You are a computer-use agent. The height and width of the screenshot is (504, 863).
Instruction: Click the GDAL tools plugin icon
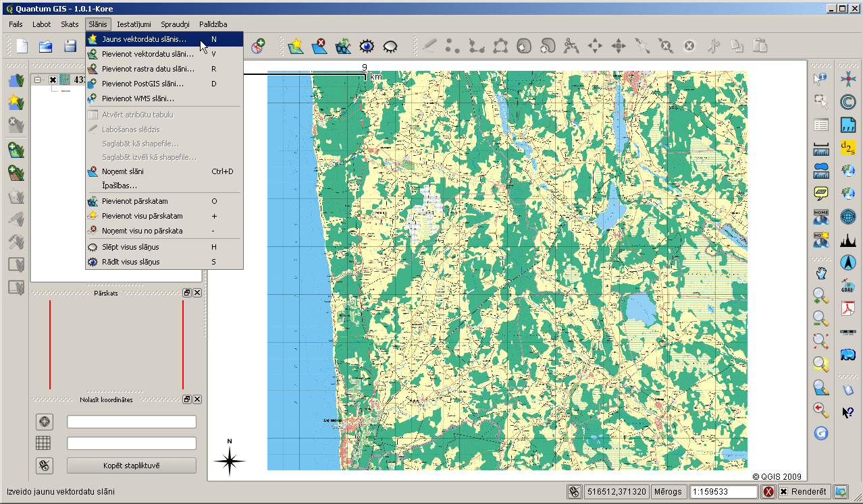pos(847,285)
